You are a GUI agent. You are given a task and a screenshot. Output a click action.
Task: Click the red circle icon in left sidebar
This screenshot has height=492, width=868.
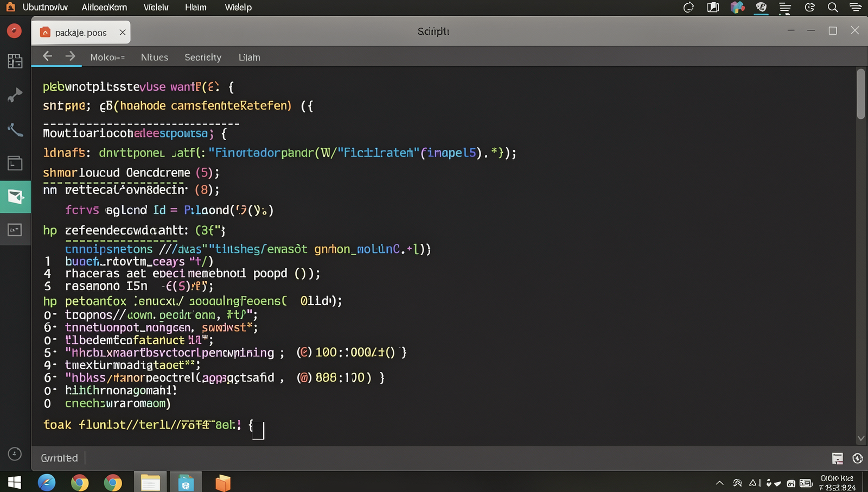[15, 31]
